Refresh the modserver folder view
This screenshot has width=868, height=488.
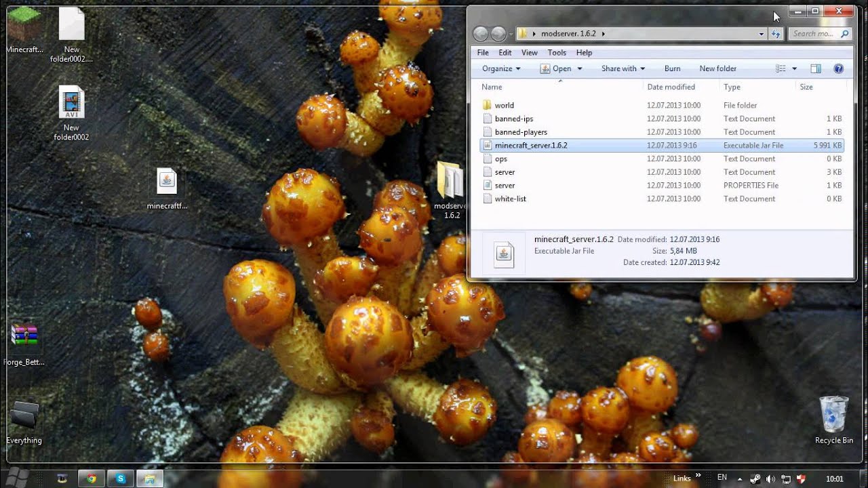tap(776, 33)
